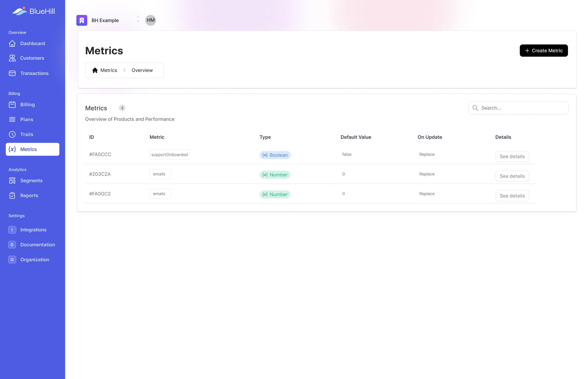Viewport: 588px width, 379px height.
Task: Click the On Update column header
Action: 430,137
